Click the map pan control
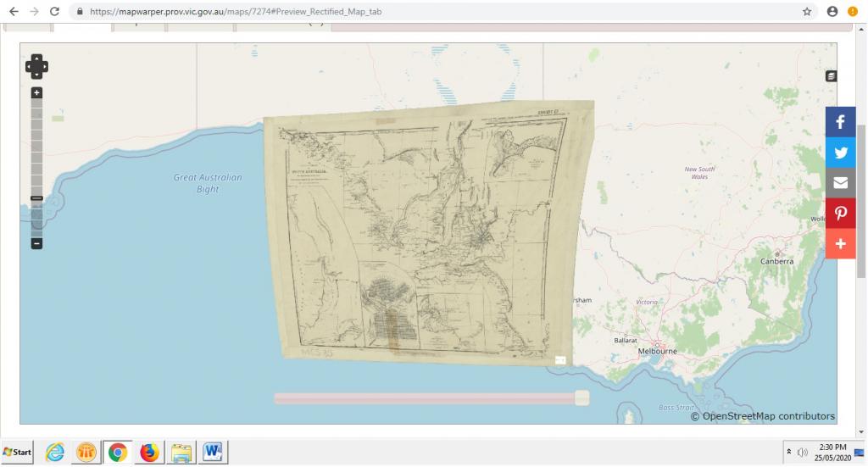Image resolution: width=868 pixels, height=467 pixels. point(36,66)
